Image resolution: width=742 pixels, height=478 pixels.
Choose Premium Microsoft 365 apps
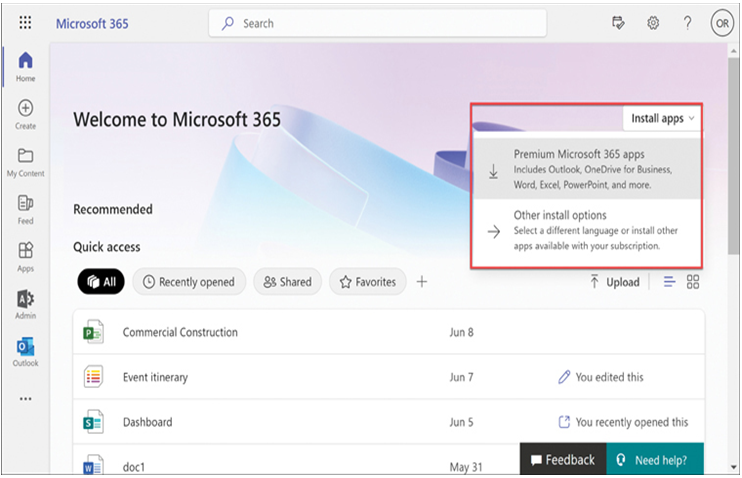[587, 169]
